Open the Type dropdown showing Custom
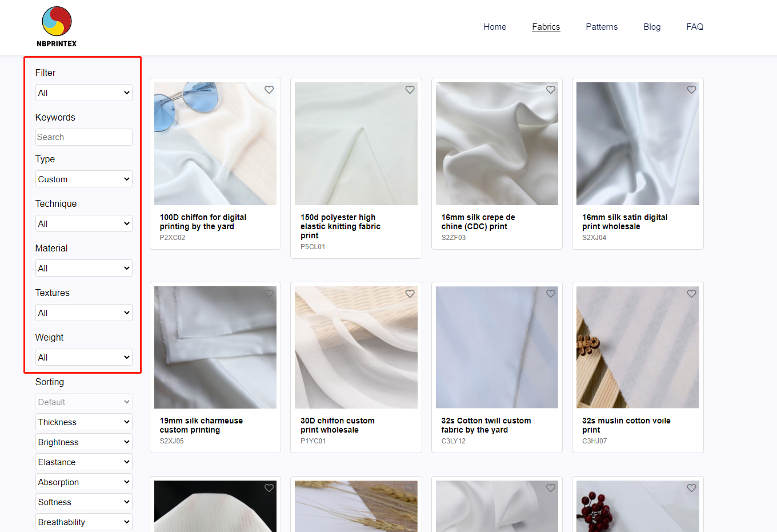 coord(84,179)
